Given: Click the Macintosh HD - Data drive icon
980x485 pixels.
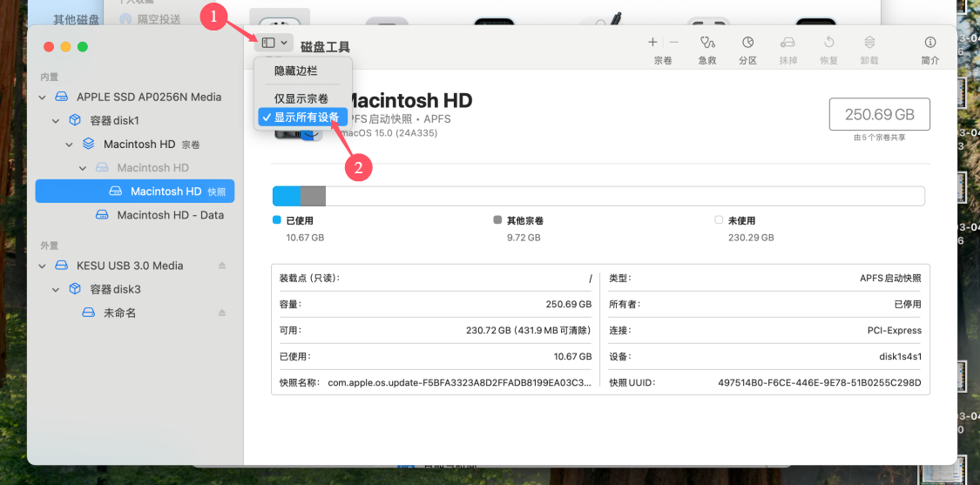Looking at the screenshot, I should pos(102,215).
